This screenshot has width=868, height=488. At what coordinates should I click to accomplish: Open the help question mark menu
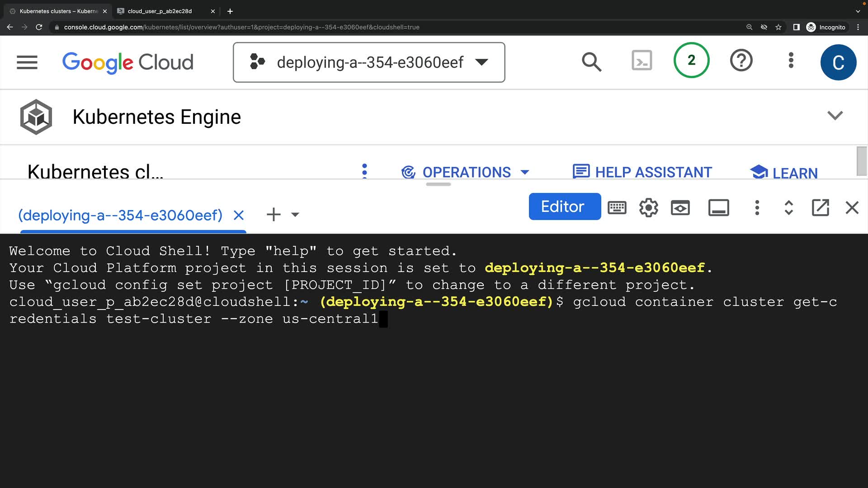(741, 61)
